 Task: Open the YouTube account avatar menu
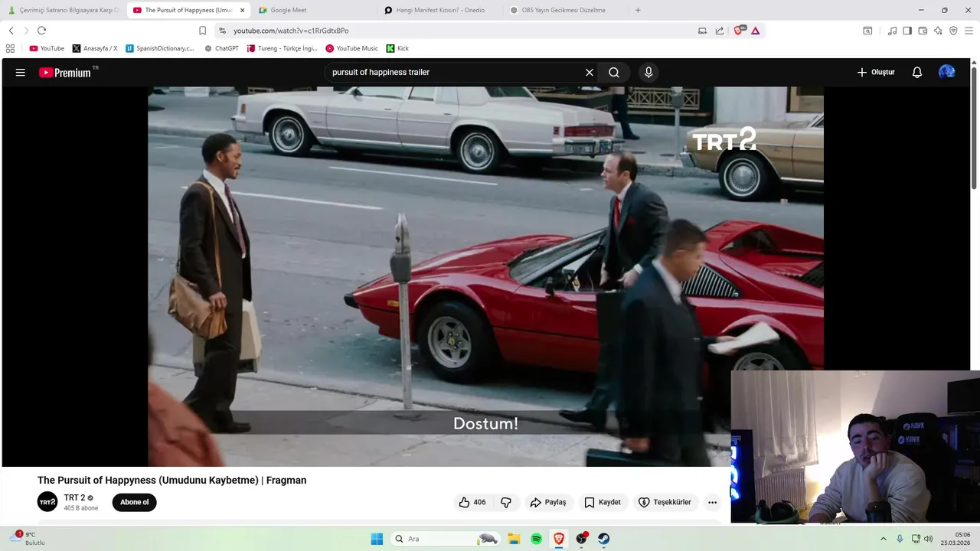point(947,72)
